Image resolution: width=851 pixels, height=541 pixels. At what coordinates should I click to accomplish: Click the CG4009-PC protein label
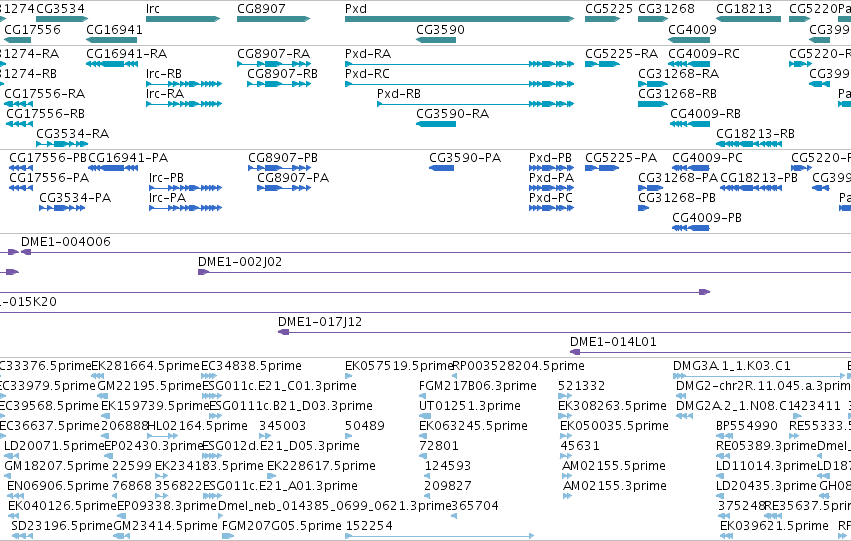coord(707,158)
